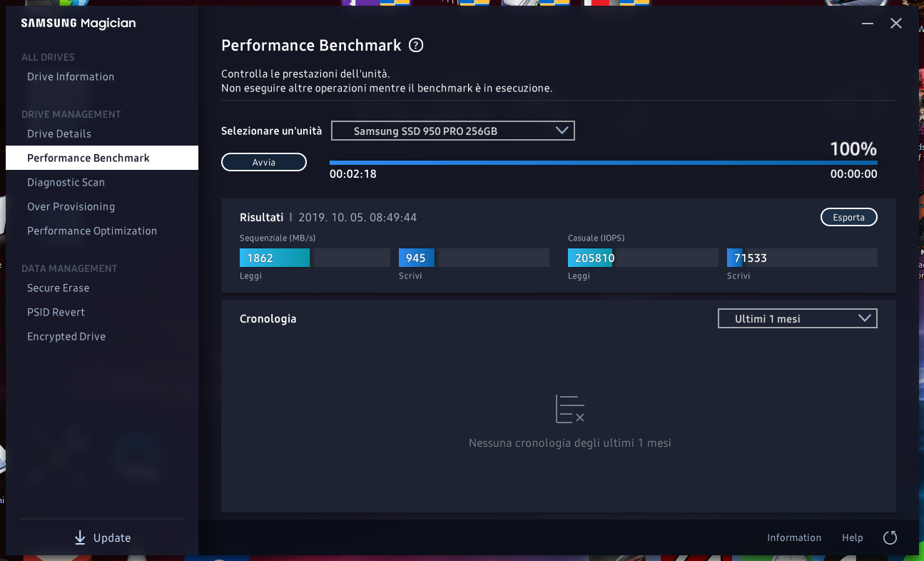Image resolution: width=924 pixels, height=561 pixels.
Task: Click the Samsung Magician logo
Action: [78, 24]
